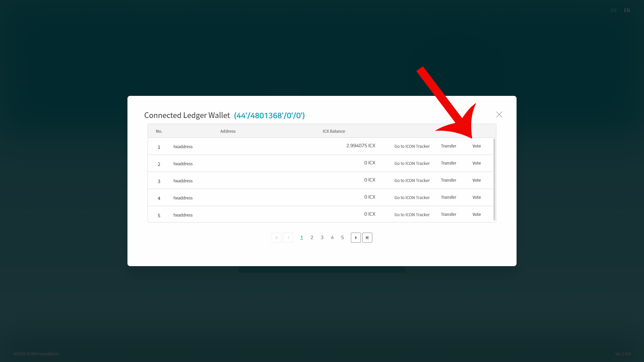
Task: Vote with wallet address number 1
Action: tap(476, 146)
